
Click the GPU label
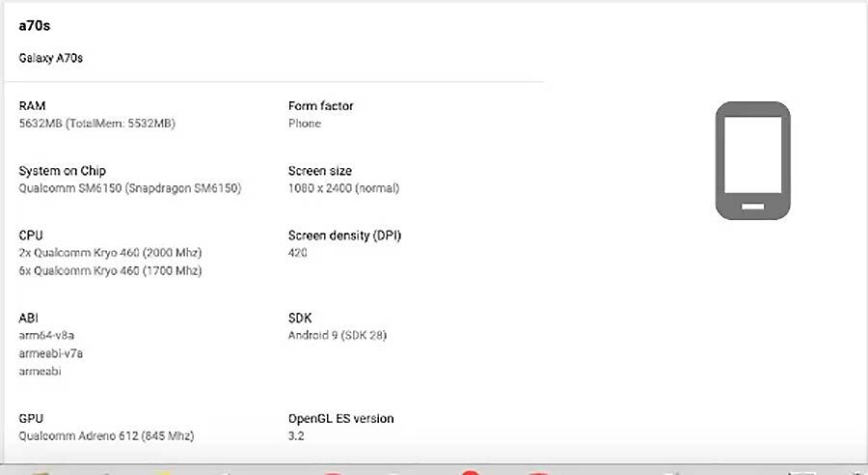pos(31,418)
